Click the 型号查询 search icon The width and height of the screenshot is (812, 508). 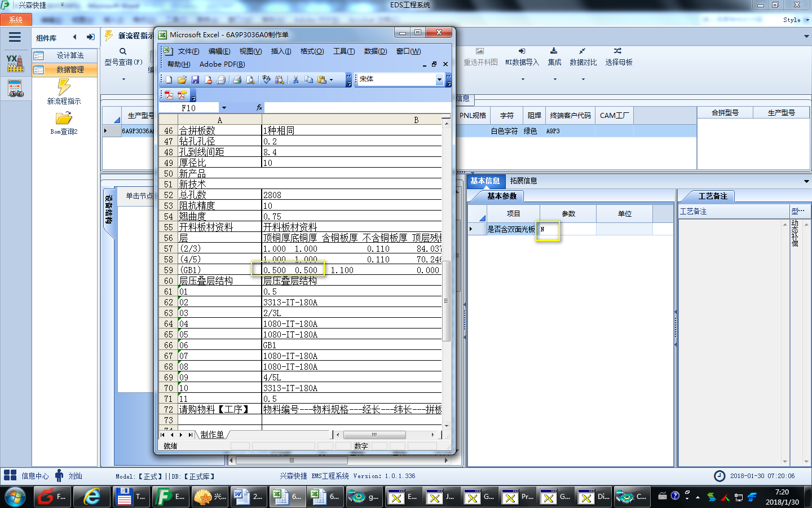[123, 51]
